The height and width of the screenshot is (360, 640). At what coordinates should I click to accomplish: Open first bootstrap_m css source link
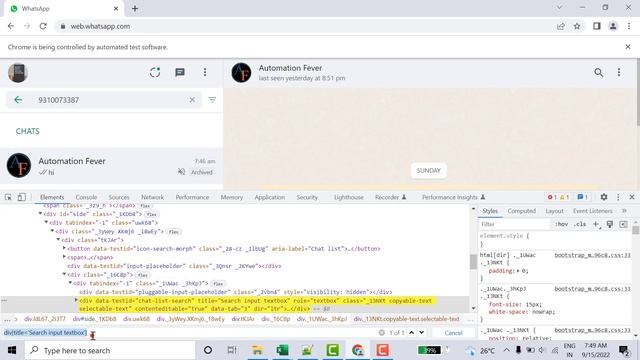pos(592,255)
